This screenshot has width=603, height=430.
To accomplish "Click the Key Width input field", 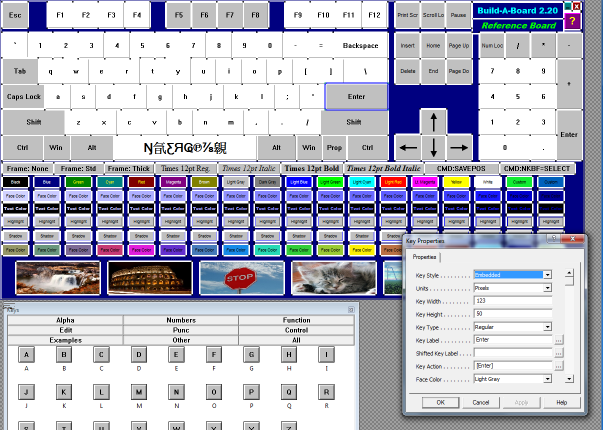I will coord(512,300).
